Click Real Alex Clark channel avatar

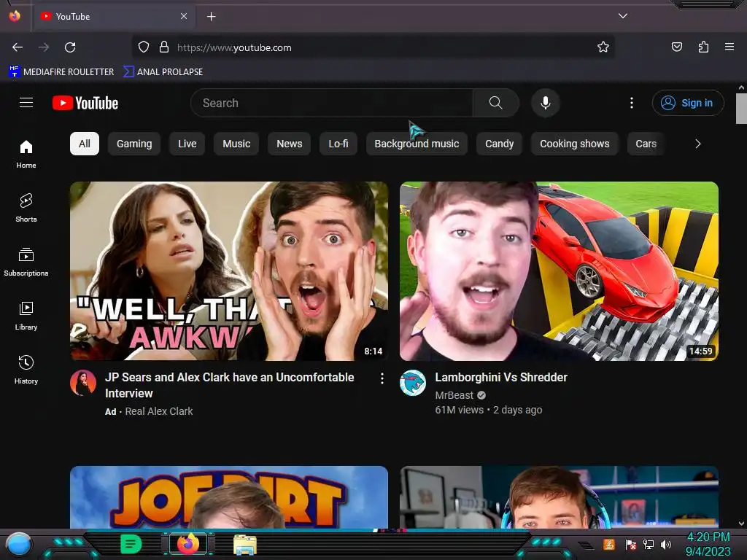click(83, 383)
